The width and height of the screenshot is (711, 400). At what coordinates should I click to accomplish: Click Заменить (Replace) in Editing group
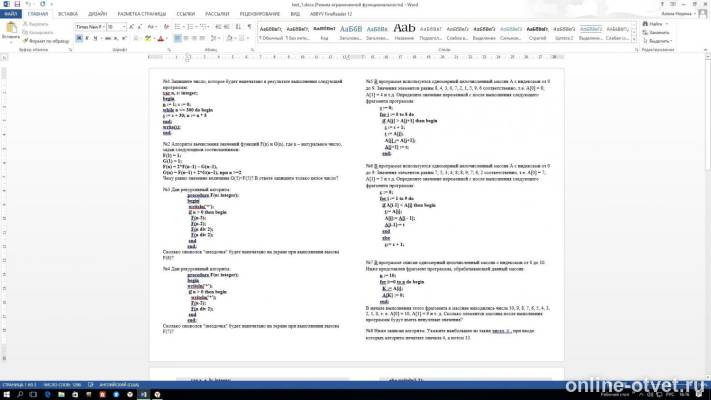pyautogui.click(x=656, y=33)
